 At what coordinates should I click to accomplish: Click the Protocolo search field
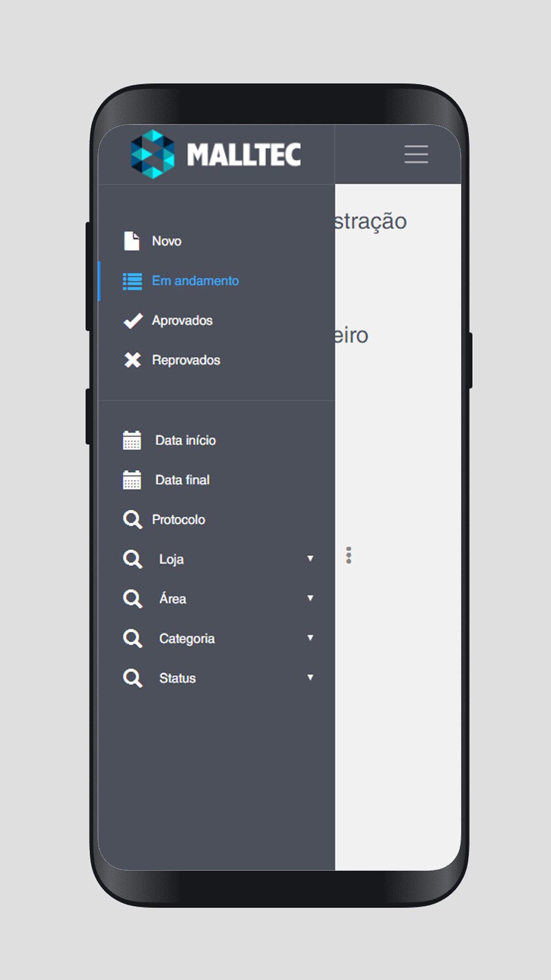click(179, 520)
